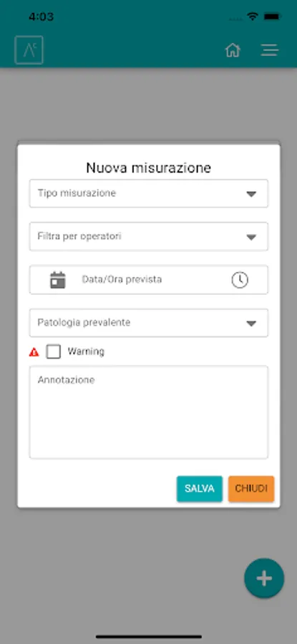Tap the app logo in header
Viewport: 297px width, 644px height.
29,50
